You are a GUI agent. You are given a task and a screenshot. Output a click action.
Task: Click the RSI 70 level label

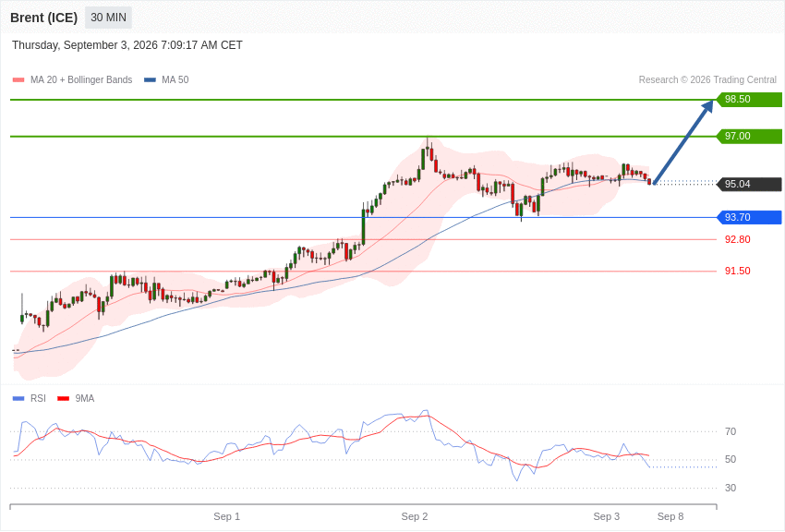tap(731, 431)
